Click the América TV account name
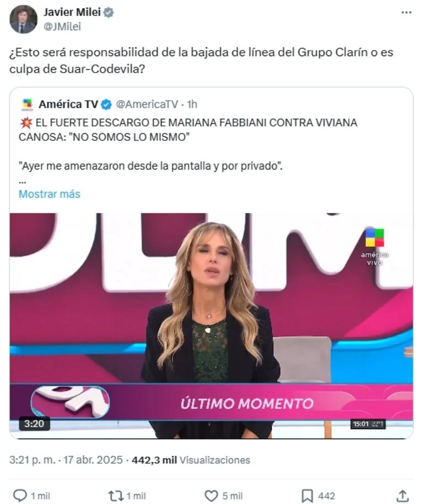Screen dimensions: 423x504 (68, 104)
